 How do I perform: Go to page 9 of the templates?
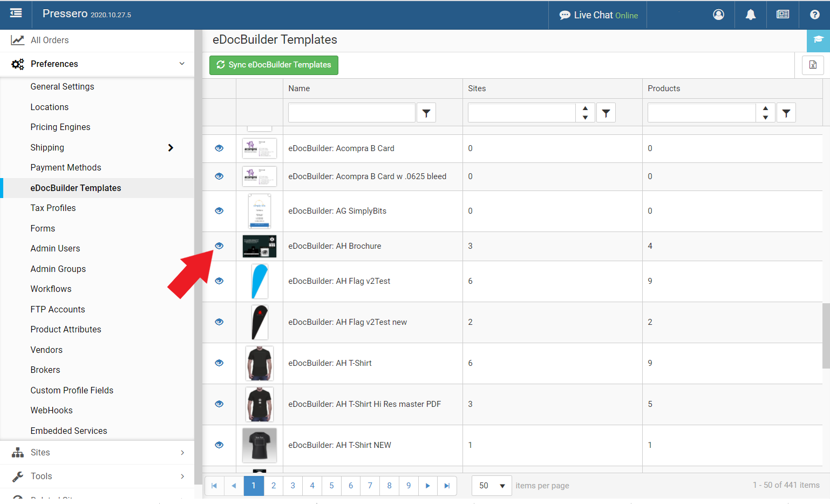(x=409, y=486)
